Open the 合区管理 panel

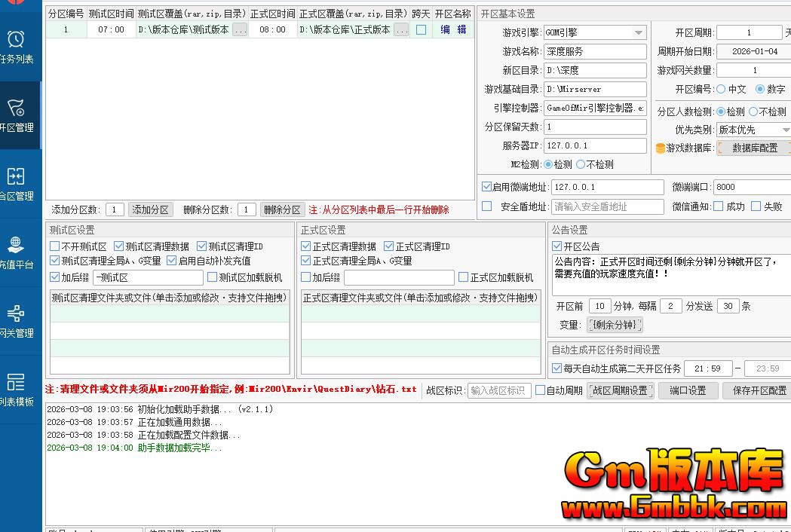(20, 181)
